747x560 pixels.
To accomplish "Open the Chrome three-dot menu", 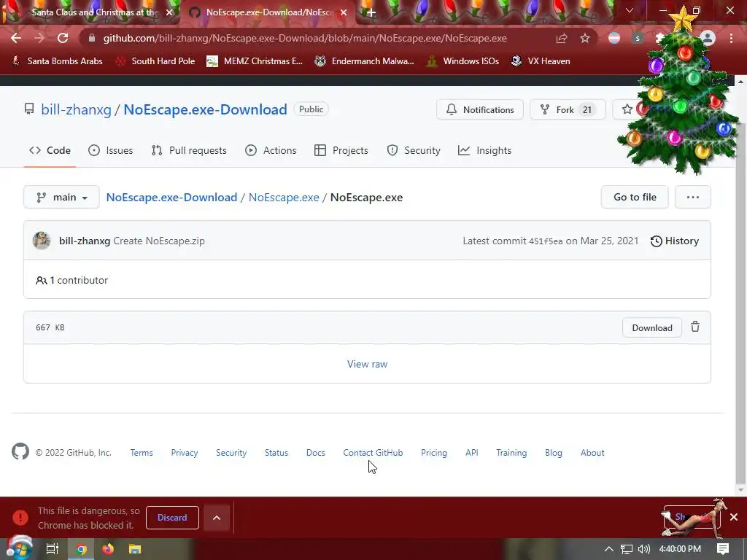I will 731,38.
